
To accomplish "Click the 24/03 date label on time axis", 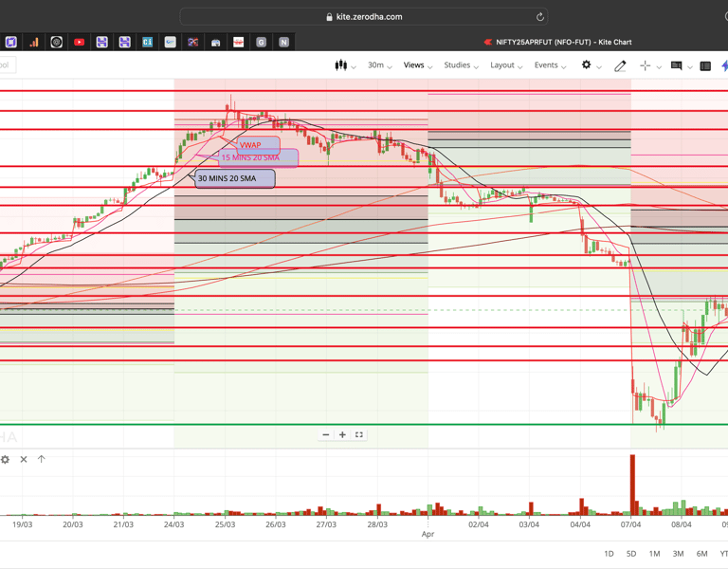I will click(173, 524).
